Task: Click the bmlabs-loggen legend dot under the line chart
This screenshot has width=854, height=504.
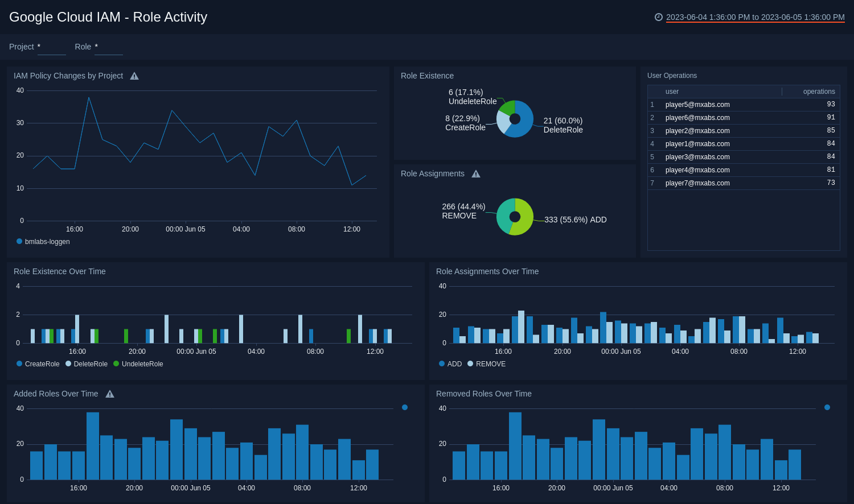Action: pyautogui.click(x=18, y=241)
